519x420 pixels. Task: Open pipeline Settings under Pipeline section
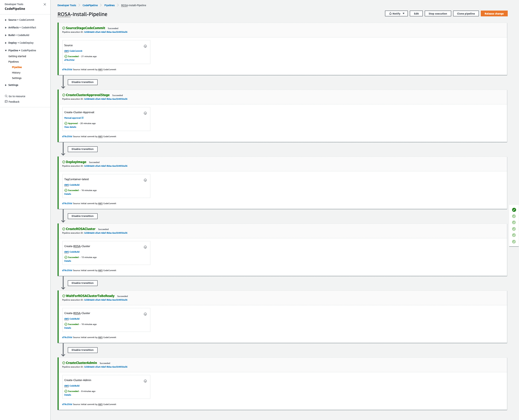[x=17, y=78]
